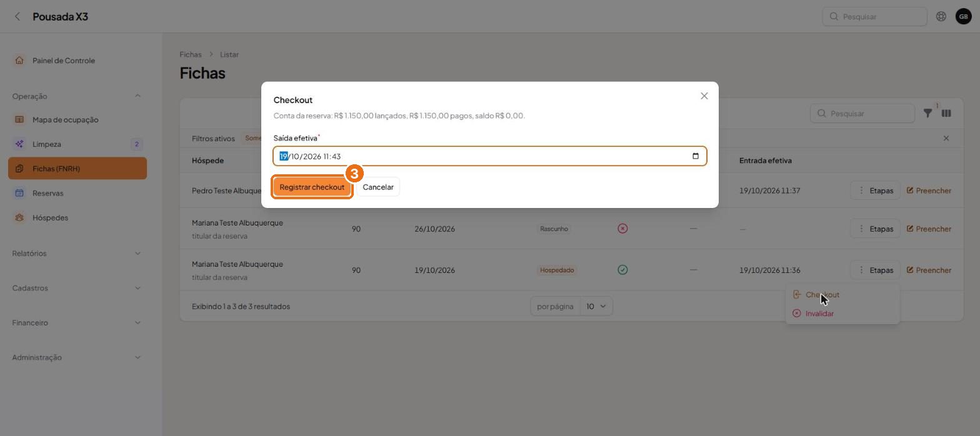Click the Hospedado status badge
The width and height of the screenshot is (980, 436).
coord(556,270)
